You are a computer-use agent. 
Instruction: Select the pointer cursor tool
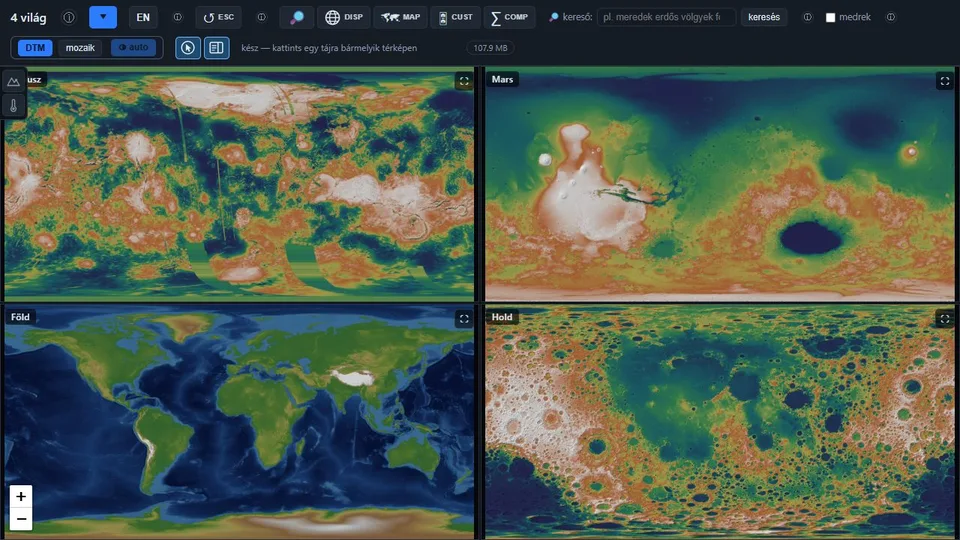pyautogui.click(x=188, y=48)
